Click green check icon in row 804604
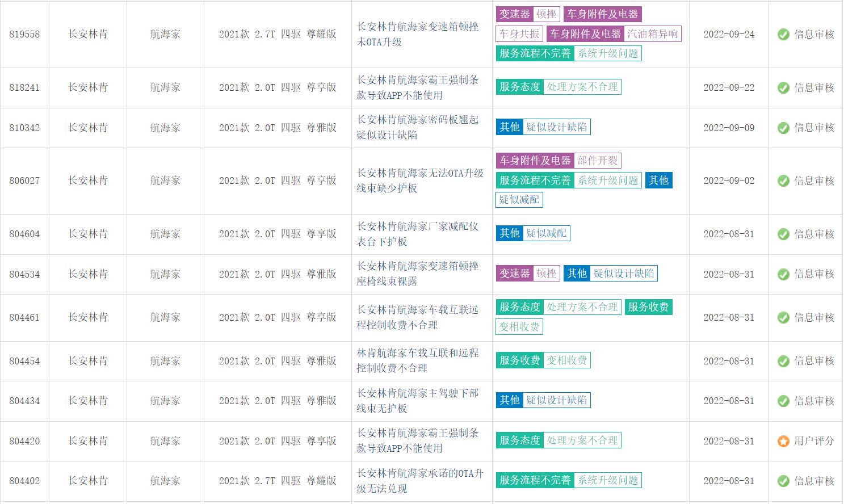Screen dimensions: 844x504 coord(783,234)
